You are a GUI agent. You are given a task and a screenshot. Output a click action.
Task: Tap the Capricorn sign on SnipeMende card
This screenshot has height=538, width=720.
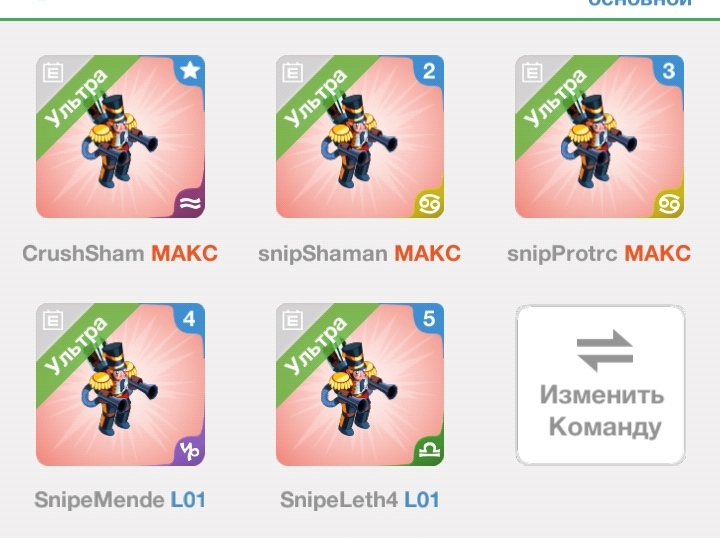[190, 451]
